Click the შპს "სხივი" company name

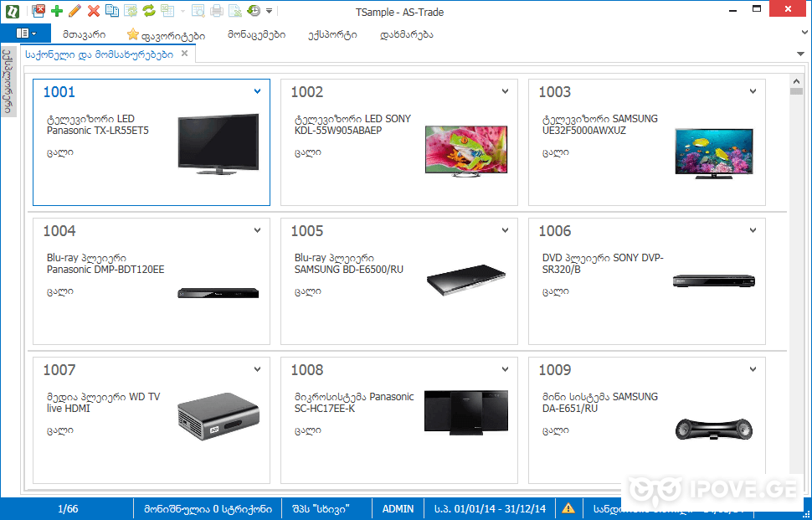pos(321,509)
